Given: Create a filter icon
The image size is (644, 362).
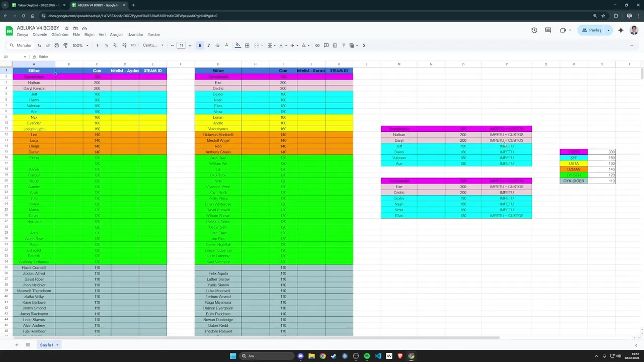Looking at the screenshot, I should pos(344,45).
